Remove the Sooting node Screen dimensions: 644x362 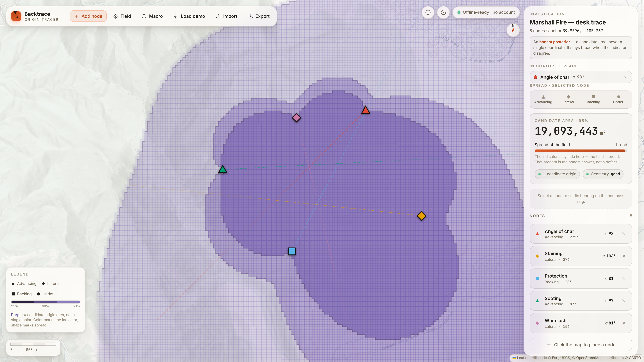coord(624,301)
